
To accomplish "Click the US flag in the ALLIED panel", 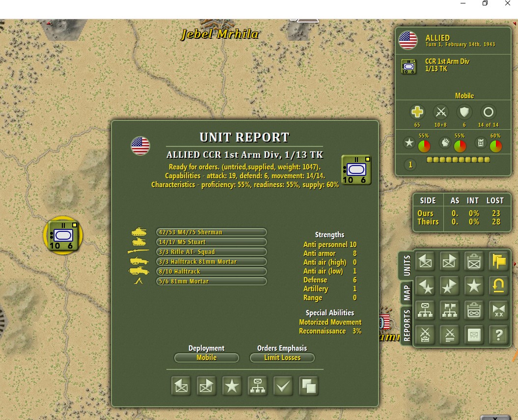I will (408, 40).
